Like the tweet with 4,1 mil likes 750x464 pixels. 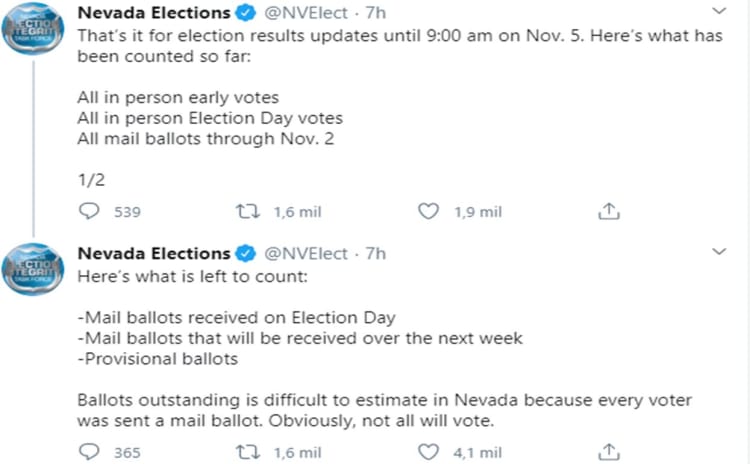click(428, 452)
